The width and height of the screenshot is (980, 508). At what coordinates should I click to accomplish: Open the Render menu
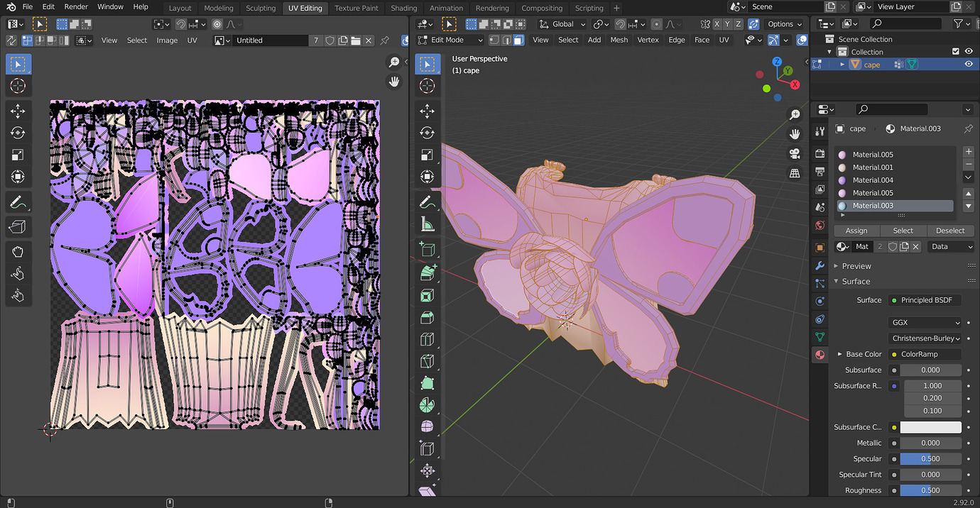click(x=76, y=6)
